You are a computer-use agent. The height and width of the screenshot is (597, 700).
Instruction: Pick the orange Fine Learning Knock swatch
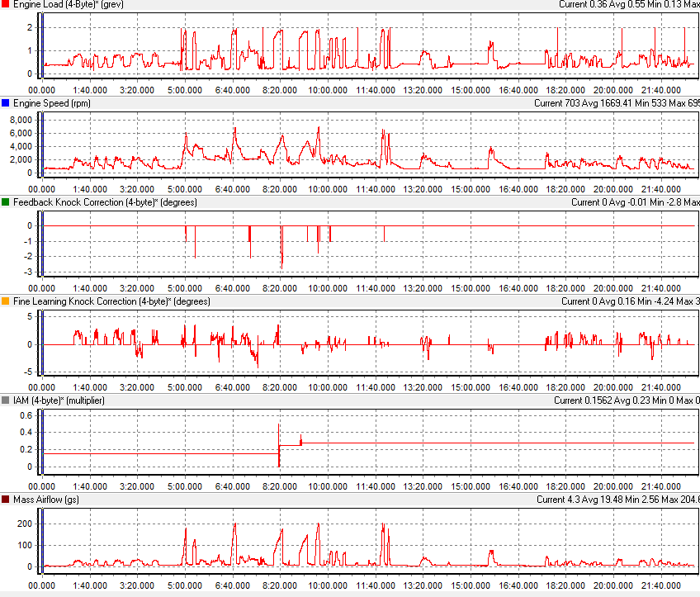tap(6, 301)
